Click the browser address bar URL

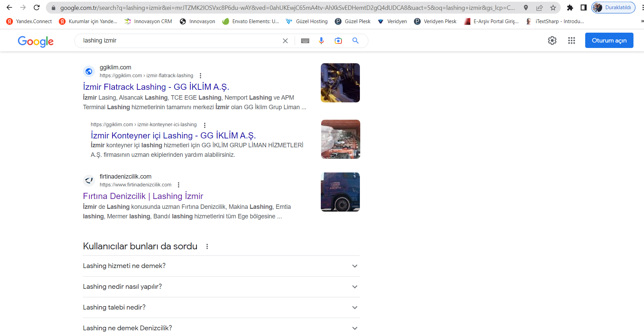287,7
